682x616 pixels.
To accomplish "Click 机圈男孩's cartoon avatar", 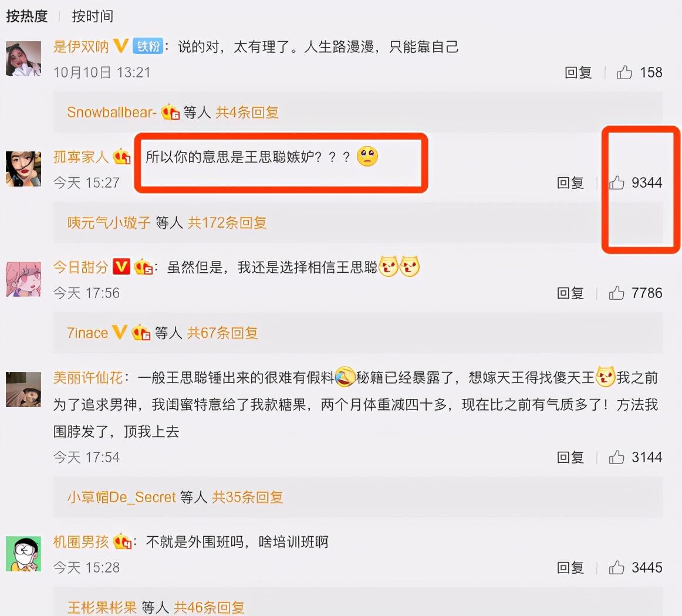I will pyautogui.click(x=23, y=553).
